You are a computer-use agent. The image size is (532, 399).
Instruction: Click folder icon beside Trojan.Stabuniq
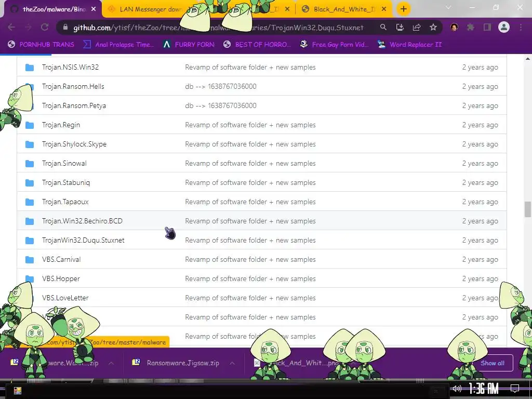(30, 183)
